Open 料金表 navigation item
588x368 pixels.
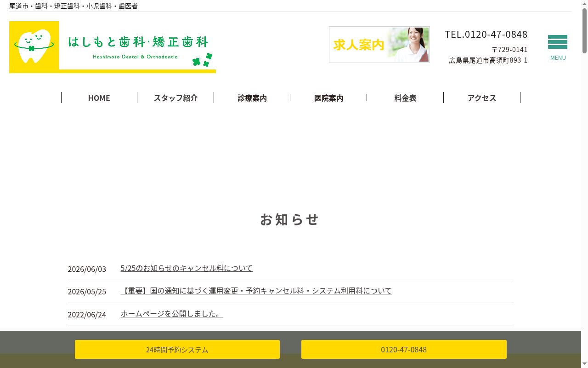(x=405, y=98)
